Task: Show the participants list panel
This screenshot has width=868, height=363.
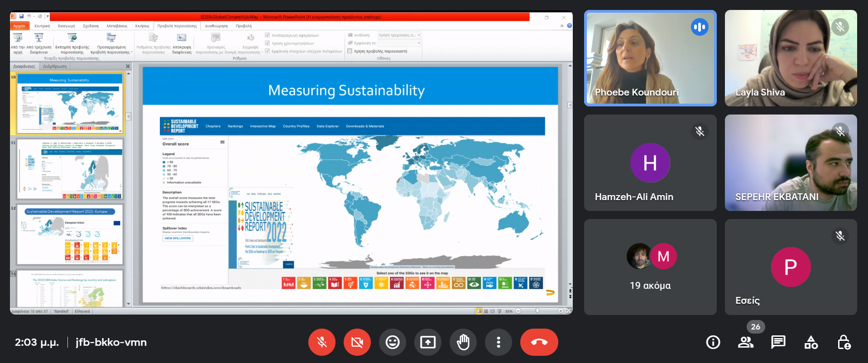Action: (x=746, y=342)
